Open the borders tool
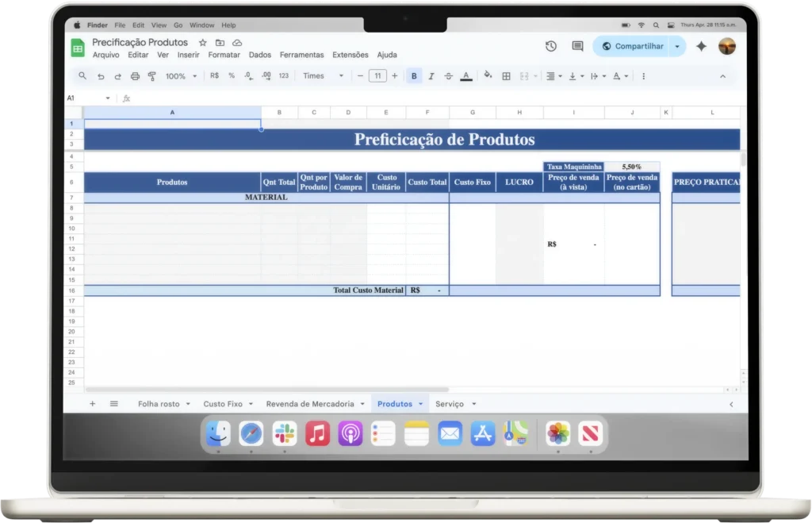 (x=507, y=76)
